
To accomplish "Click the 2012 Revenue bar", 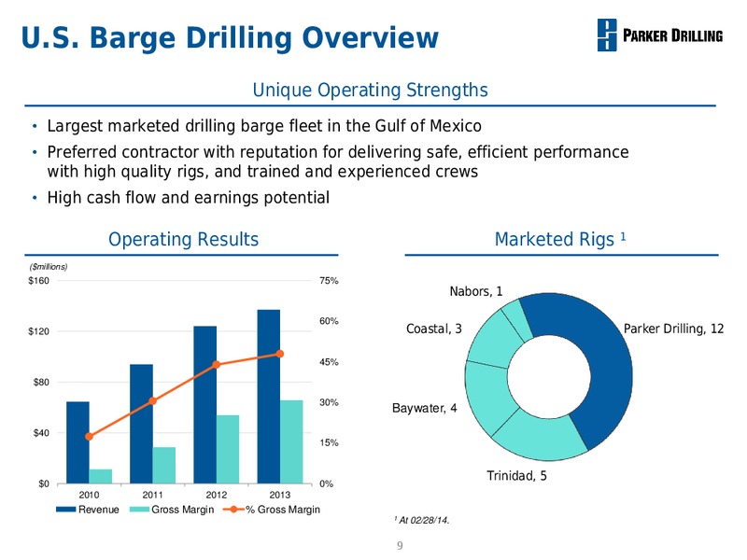I will [204, 405].
